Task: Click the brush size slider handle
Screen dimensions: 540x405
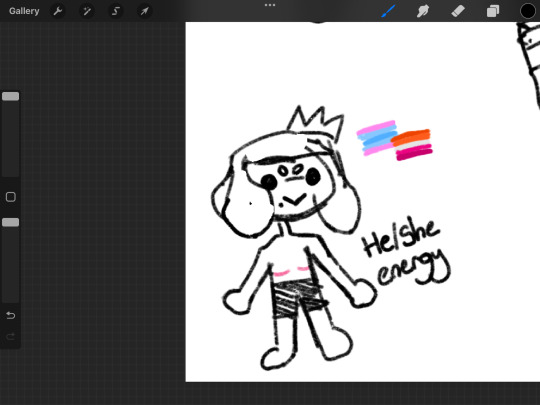Action: [11, 96]
